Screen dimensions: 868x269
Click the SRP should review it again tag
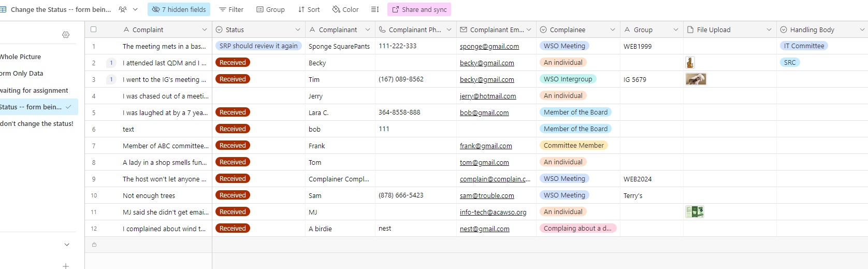258,46
